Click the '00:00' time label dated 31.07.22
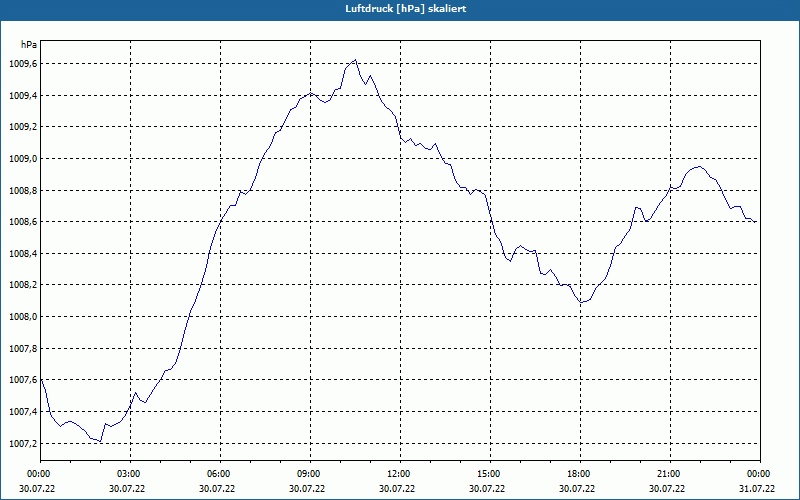 (x=757, y=474)
